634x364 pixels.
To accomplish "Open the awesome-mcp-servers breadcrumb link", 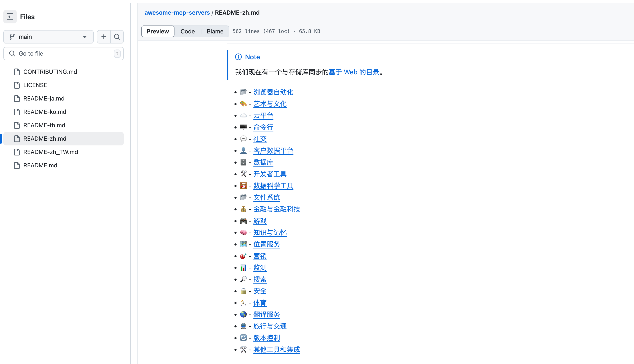I will tap(177, 13).
